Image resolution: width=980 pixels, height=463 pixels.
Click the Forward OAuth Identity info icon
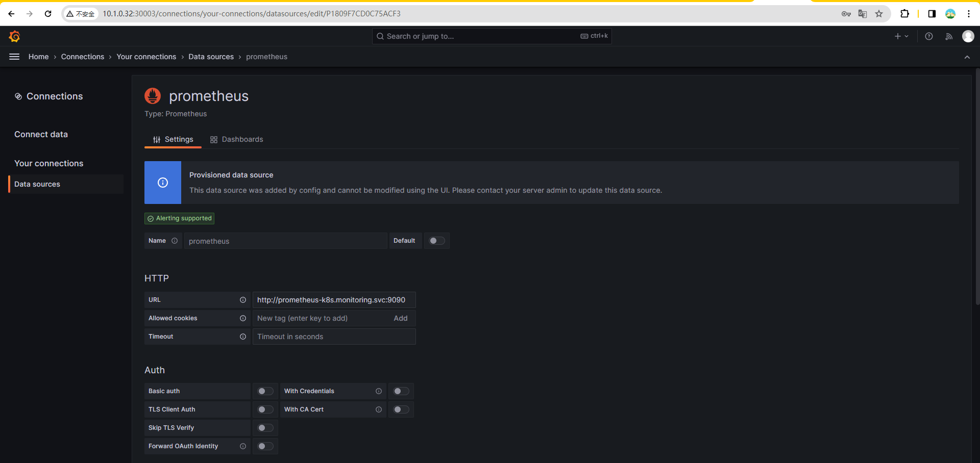click(x=243, y=446)
